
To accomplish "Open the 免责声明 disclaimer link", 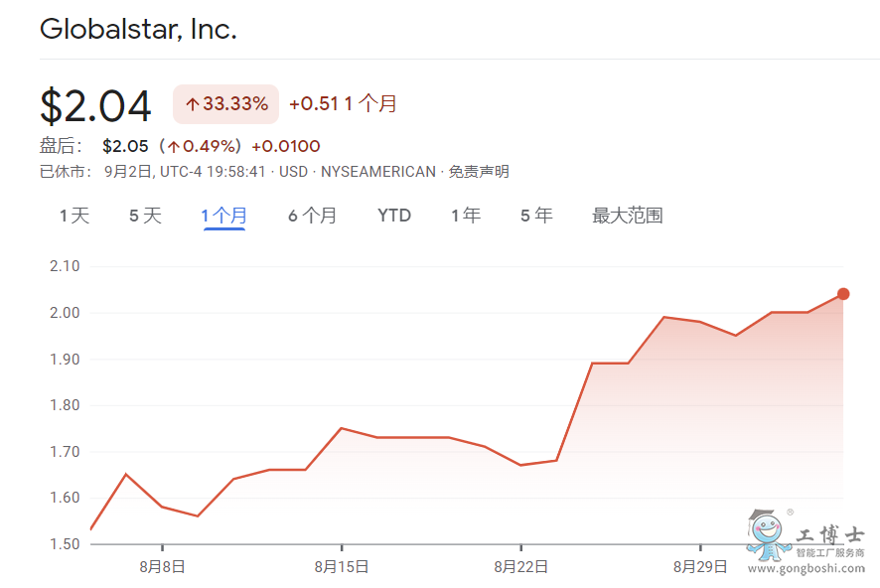I will tap(479, 172).
